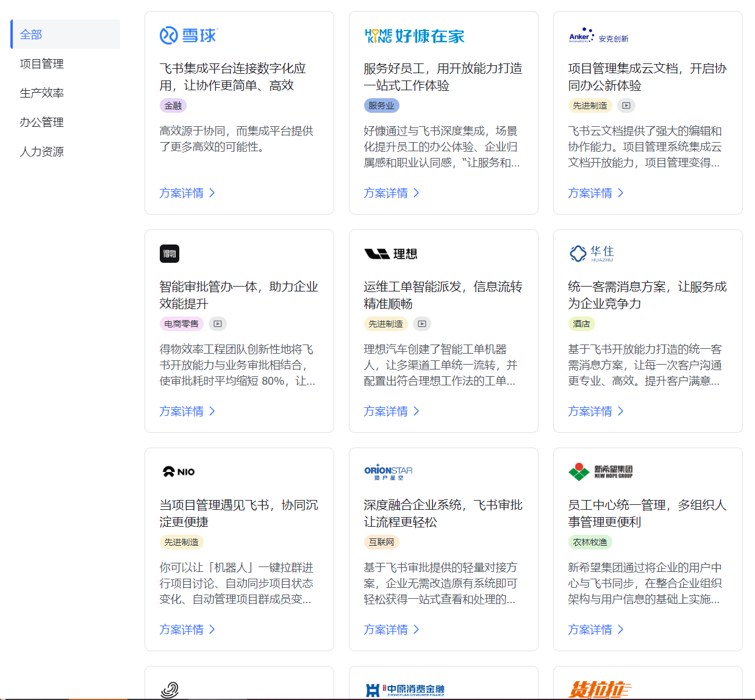755x700 pixels.
Task: Click the 雪球 (Xueqiu) logo
Action: [188, 36]
